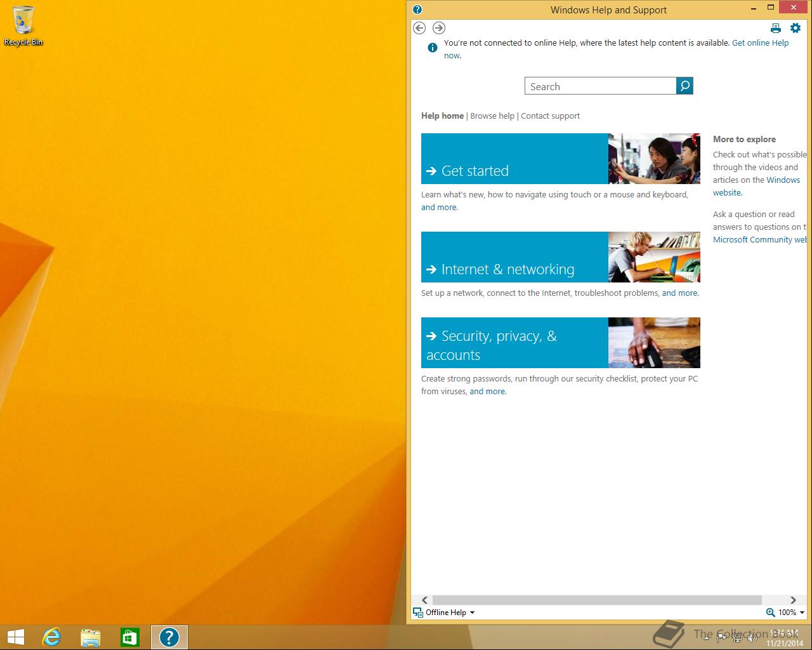812x650 pixels.
Task: Open the Windows Start button
Action: (x=15, y=637)
